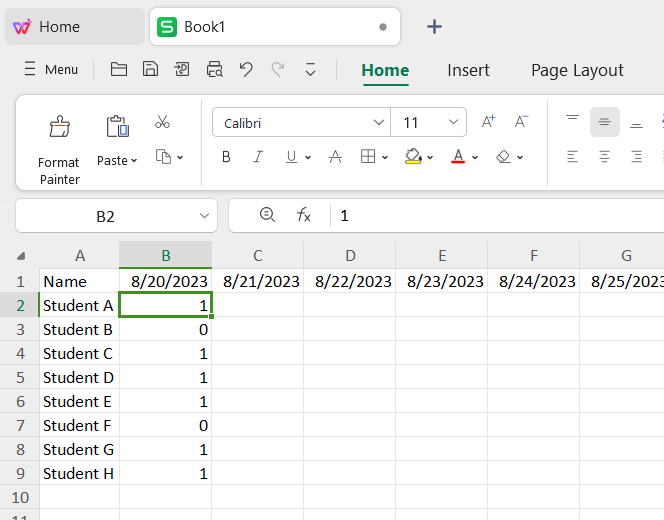The image size is (664, 520).
Task: Increase font size with A+ icon
Action: pos(488,122)
